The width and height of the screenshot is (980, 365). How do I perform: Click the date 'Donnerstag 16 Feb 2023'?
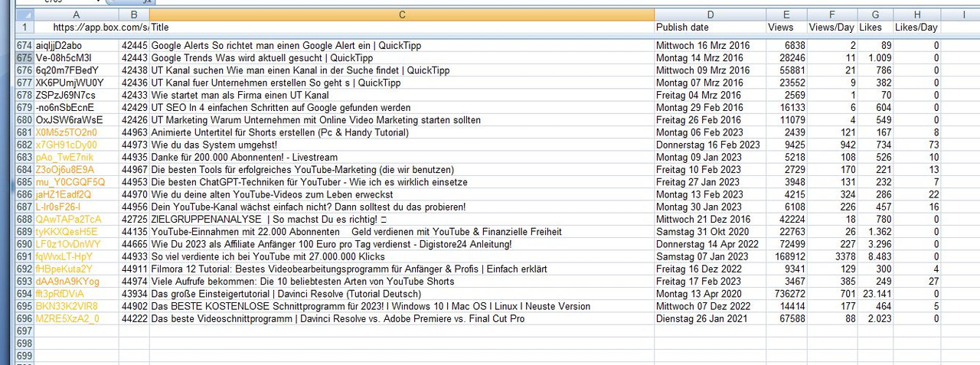click(708, 145)
